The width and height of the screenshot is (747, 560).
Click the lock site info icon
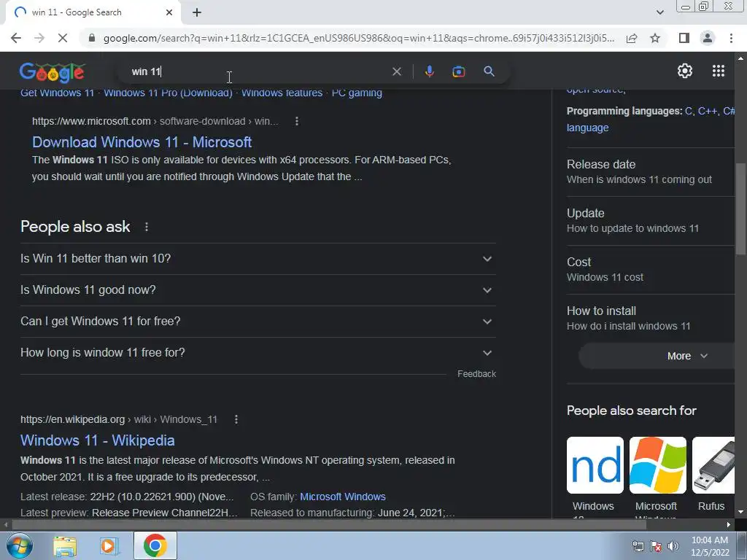(x=92, y=38)
